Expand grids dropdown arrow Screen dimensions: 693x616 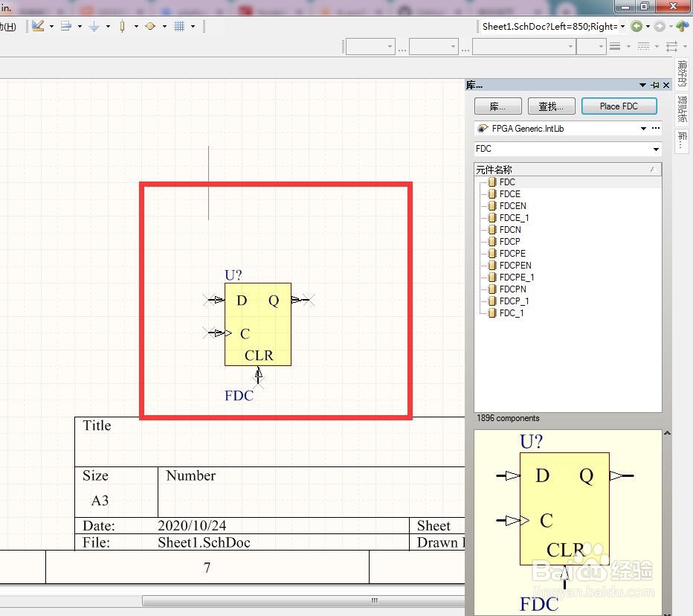click(193, 27)
